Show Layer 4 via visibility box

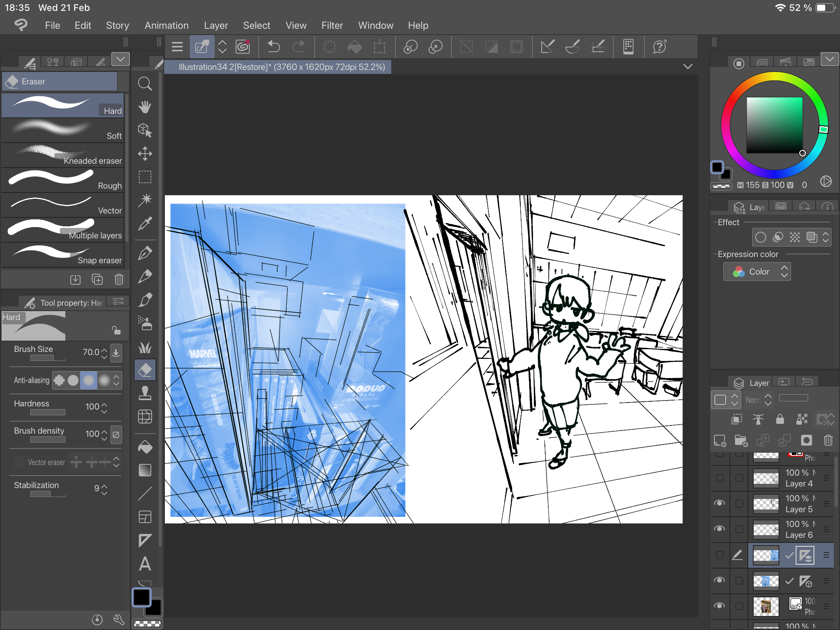tap(719, 478)
